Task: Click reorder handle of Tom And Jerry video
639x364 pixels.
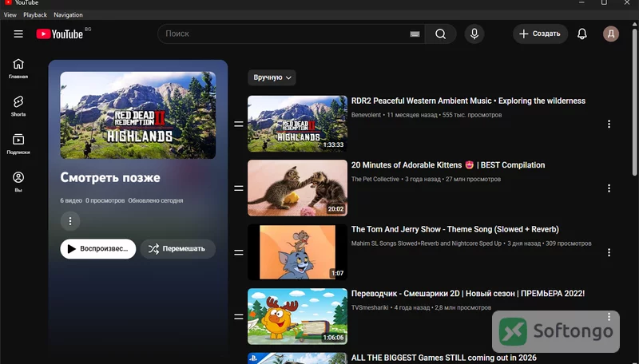Action: click(x=239, y=252)
